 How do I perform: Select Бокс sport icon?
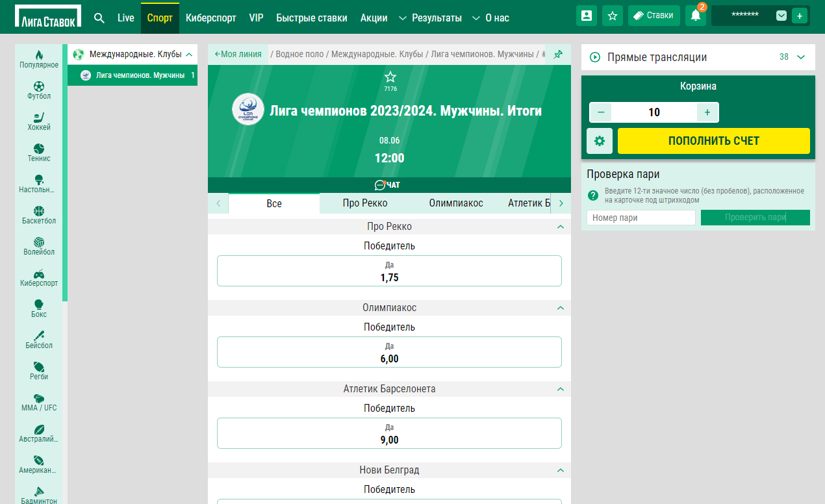[x=39, y=308]
